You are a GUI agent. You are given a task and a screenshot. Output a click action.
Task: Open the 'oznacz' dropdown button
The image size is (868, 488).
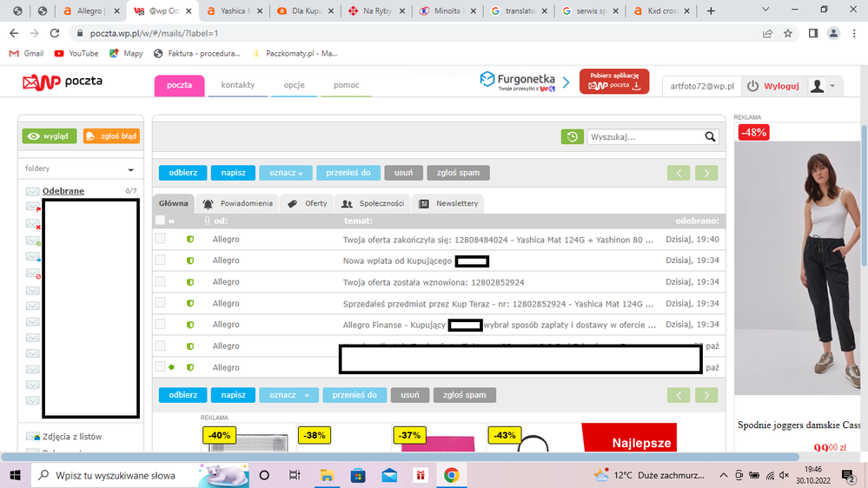[x=285, y=172]
